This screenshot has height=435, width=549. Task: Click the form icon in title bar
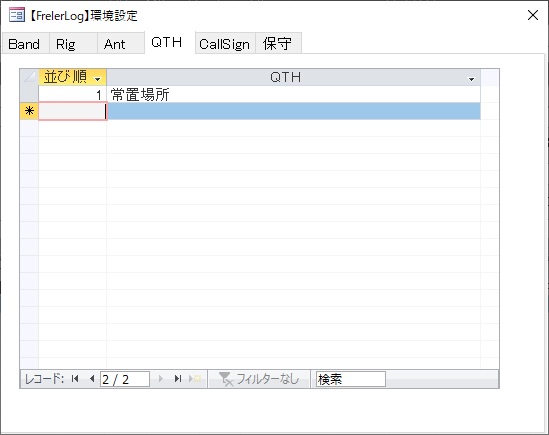(x=17, y=15)
